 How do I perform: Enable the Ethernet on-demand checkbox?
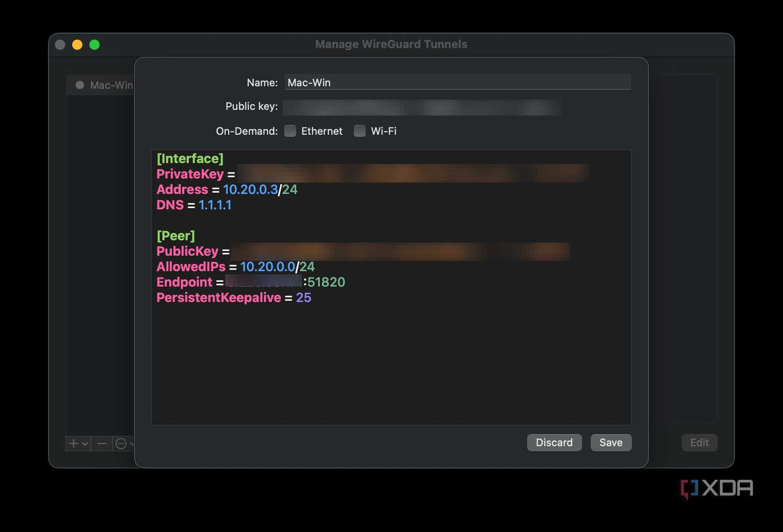pos(290,131)
